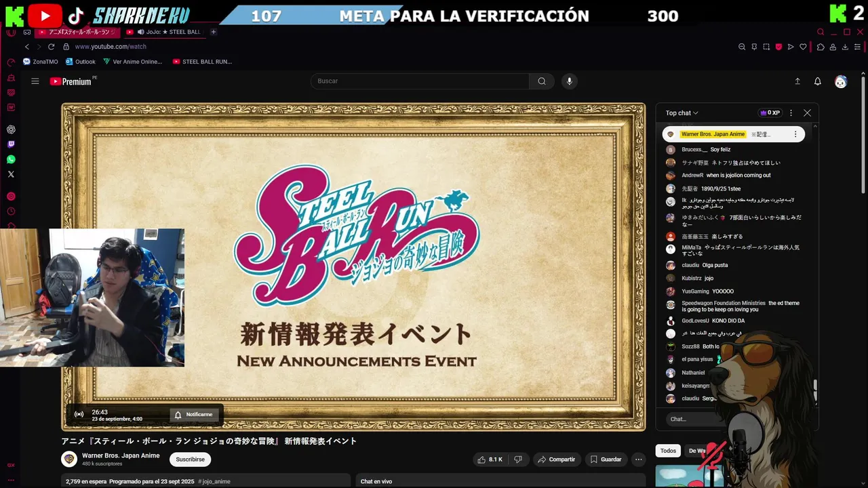Reload the page with the refresh icon
This screenshot has width=868, height=488.
[x=51, y=47]
